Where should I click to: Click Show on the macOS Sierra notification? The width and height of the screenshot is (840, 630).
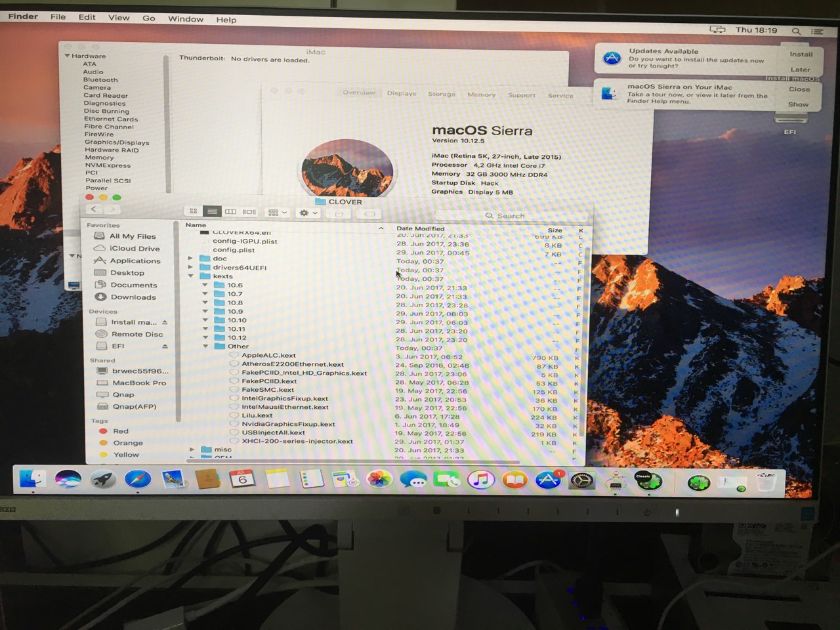[x=799, y=104]
